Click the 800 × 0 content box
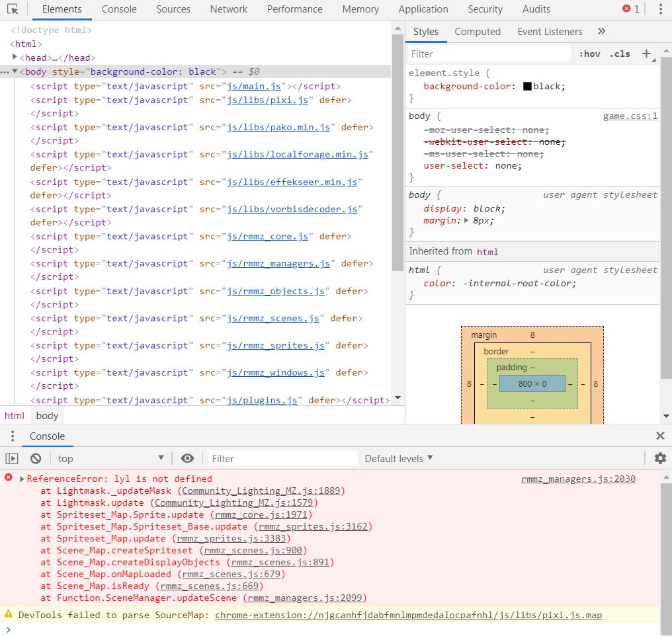The image size is (672, 636). (x=532, y=383)
